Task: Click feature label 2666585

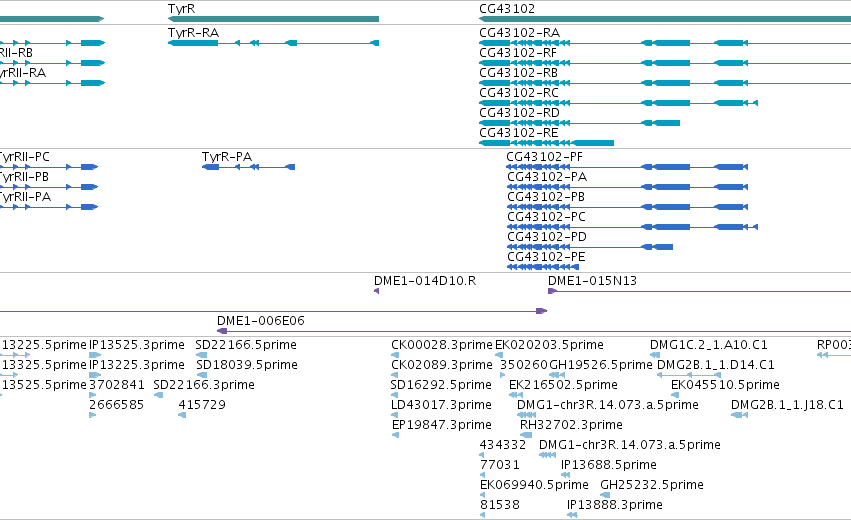Action: point(117,405)
